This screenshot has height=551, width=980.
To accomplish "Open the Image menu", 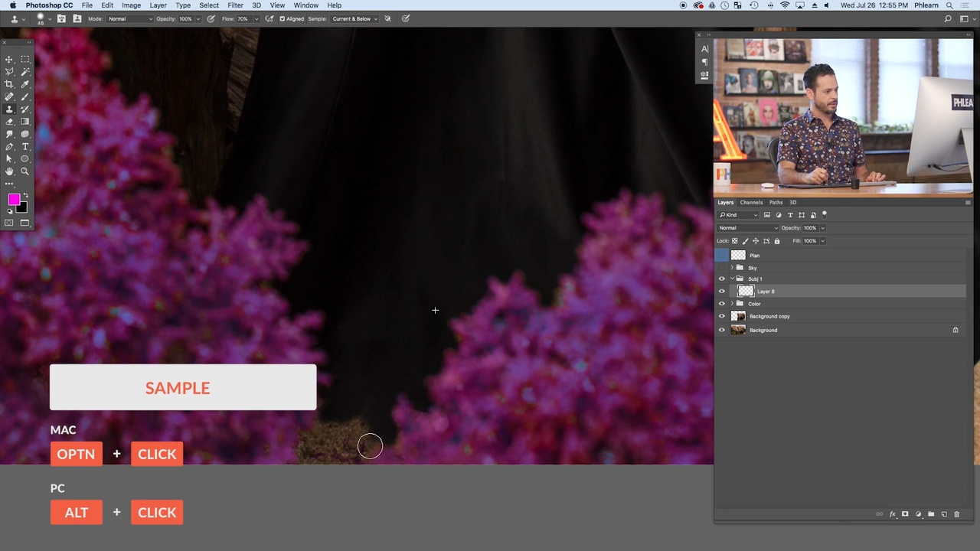I will (131, 5).
